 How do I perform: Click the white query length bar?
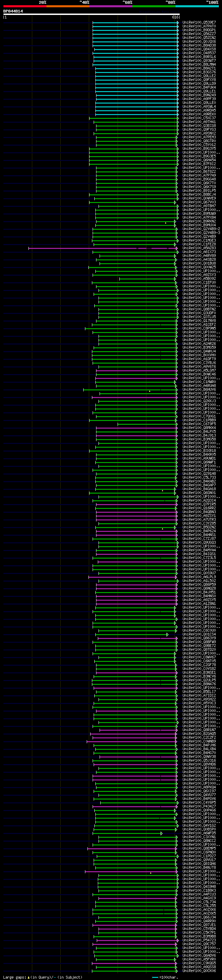coord(92,15)
